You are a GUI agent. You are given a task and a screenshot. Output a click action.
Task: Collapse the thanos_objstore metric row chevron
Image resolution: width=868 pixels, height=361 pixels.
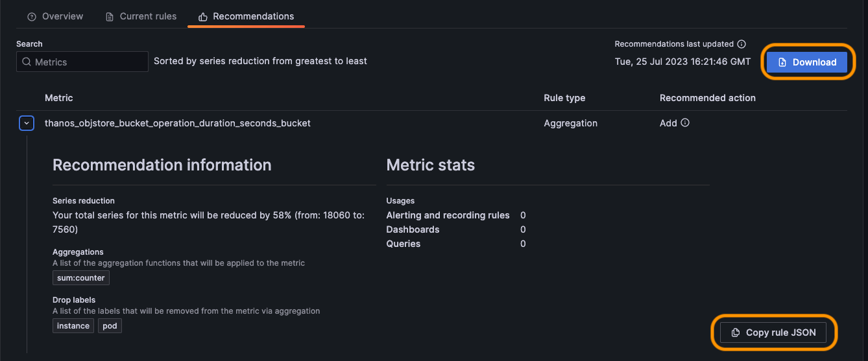tap(27, 122)
